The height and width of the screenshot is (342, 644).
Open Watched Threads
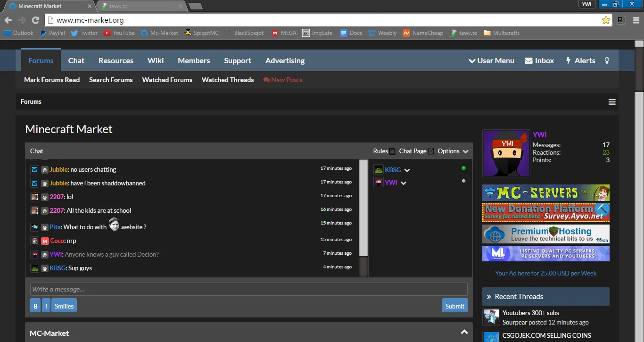pos(228,80)
